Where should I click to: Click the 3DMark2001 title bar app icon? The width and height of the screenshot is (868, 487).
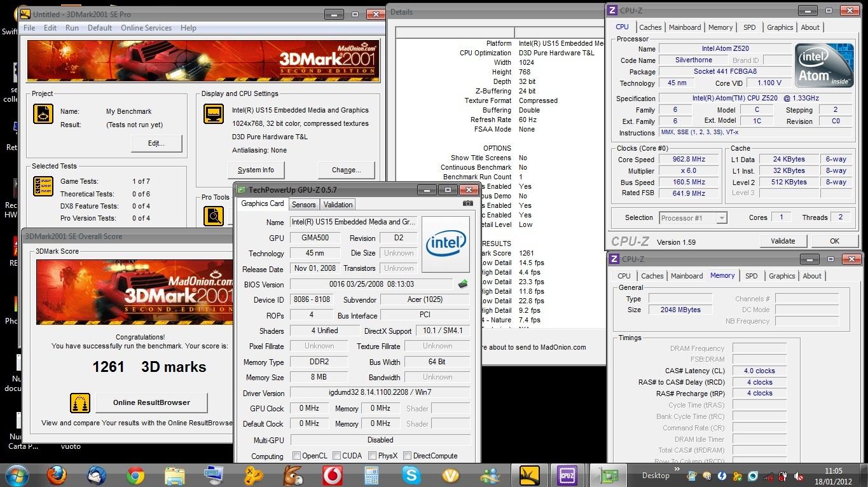point(25,14)
